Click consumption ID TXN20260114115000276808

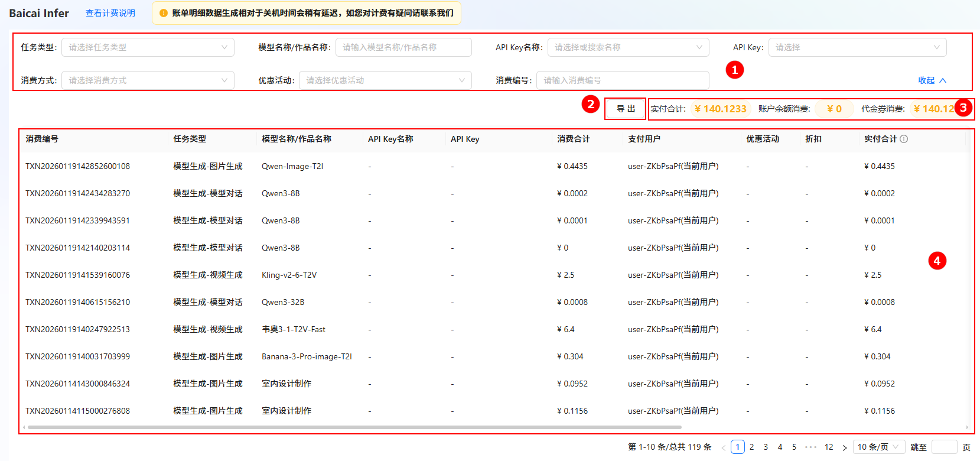pyautogui.click(x=77, y=411)
